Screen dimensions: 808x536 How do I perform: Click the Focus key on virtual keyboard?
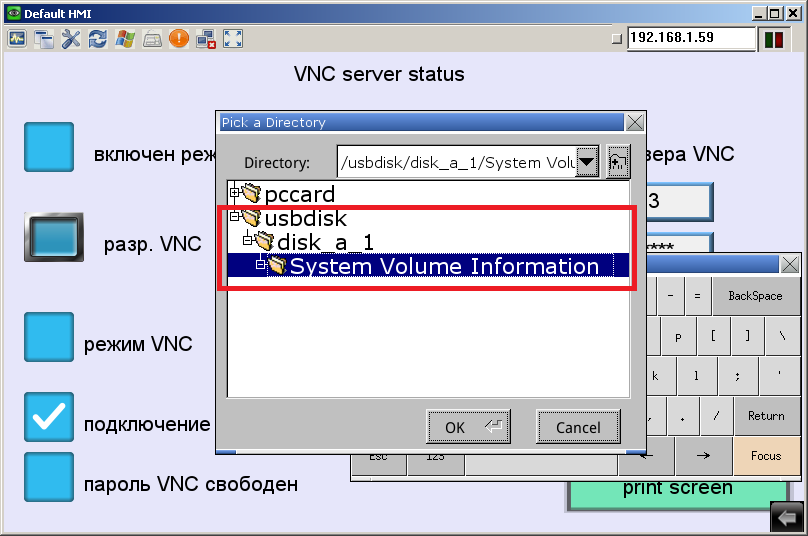click(x=766, y=456)
